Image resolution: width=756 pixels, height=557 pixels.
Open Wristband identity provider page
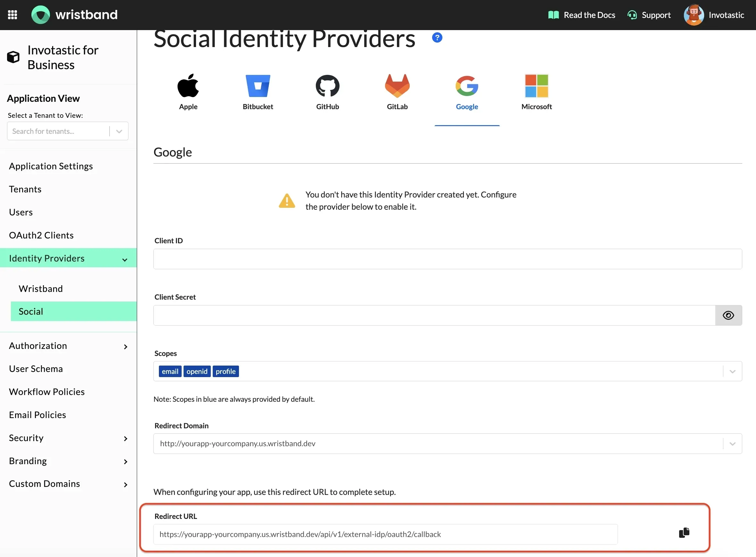tap(40, 289)
